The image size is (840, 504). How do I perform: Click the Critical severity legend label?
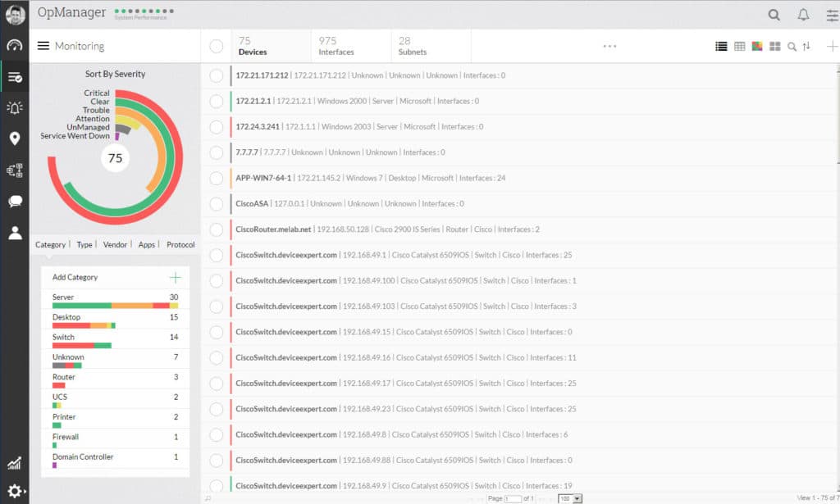pos(97,93)
